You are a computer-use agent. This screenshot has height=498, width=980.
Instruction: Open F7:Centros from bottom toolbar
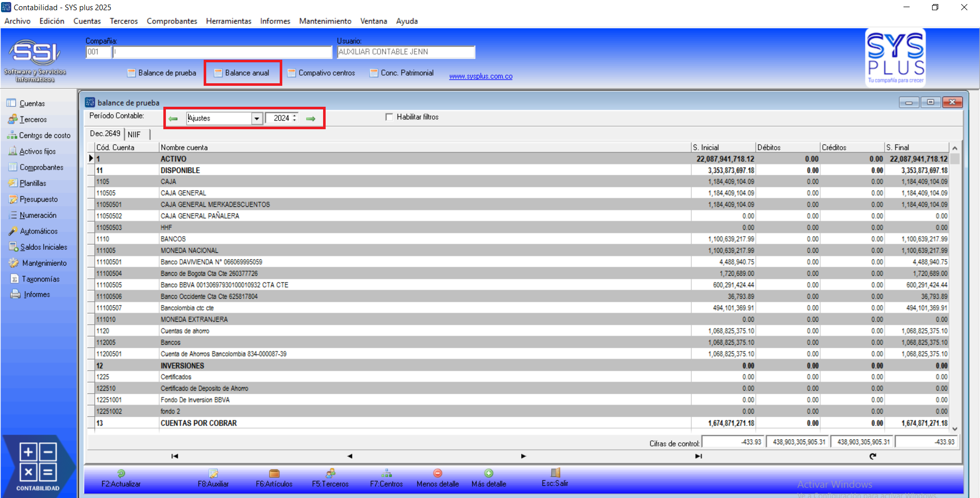[386, 479]
